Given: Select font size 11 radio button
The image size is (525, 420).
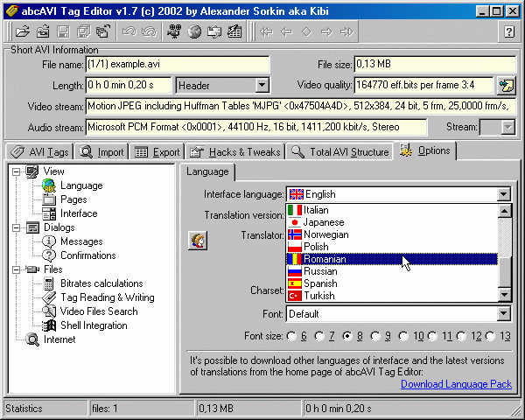Looking at the screenshot, I should tap(432, 336).
